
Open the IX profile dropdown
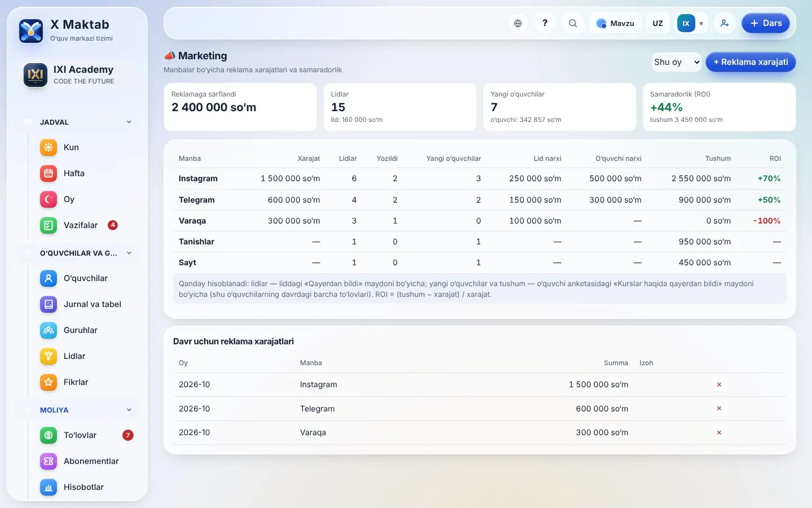[x=691, y=23]
